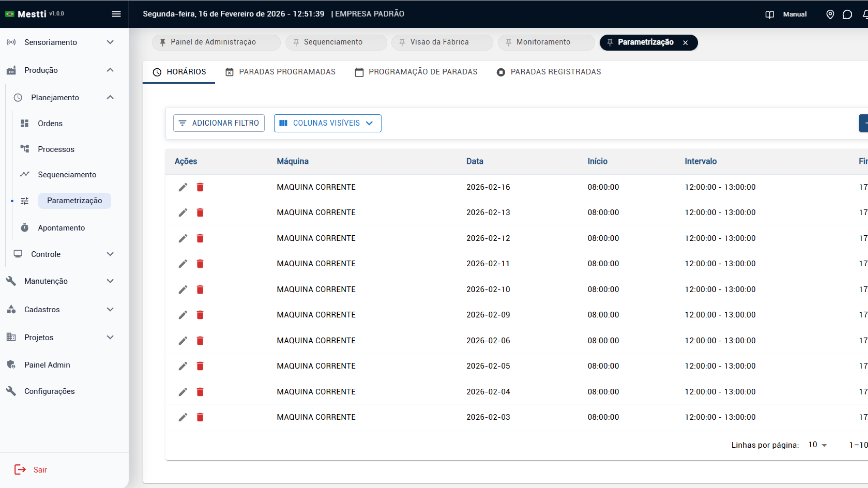Delete the 2026-02-13 schedule row
This screenshot has width=868, height=488.
click(200, 213)
